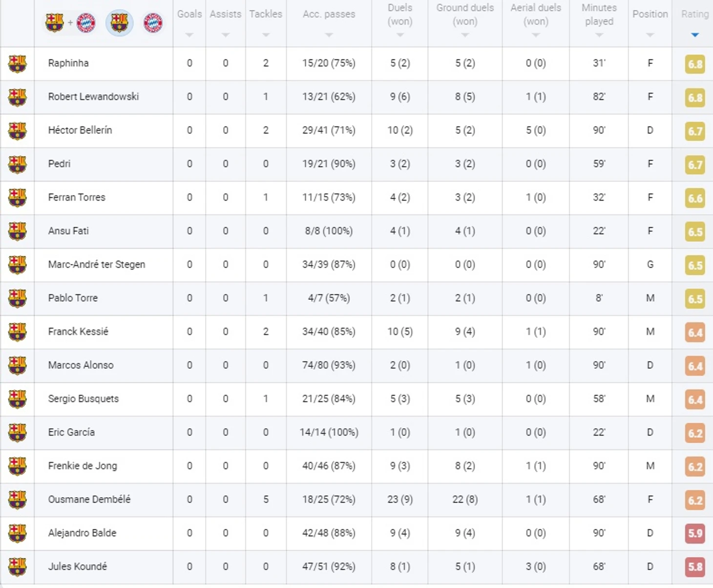Sort by Minutes played column arrow
The image size is (713, 588).
(599, 35)
